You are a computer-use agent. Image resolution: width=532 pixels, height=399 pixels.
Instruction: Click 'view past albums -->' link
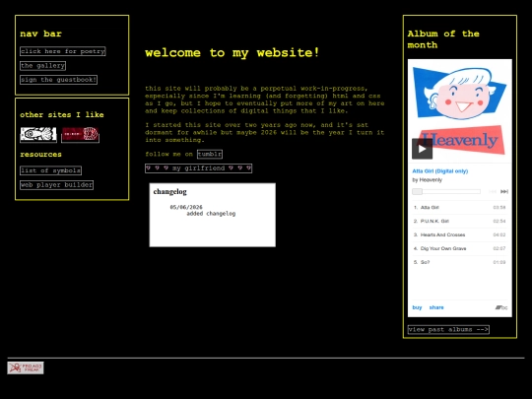tap(448, 329)
